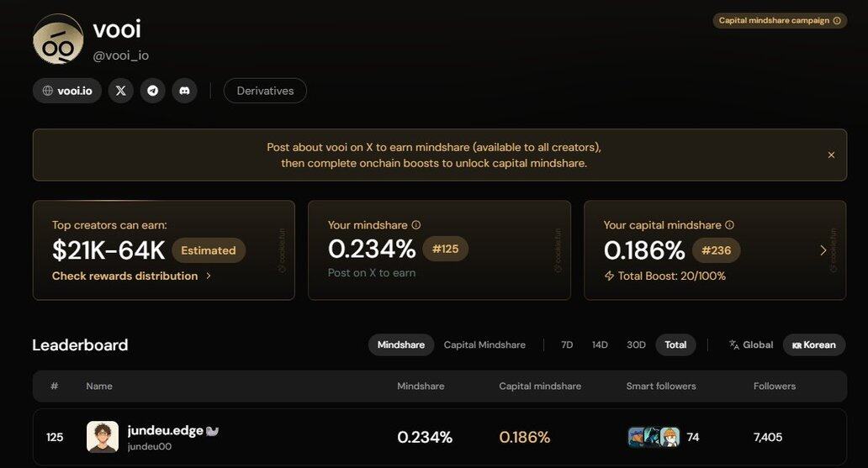The height and width of the screenshot is (468, 868).
Task: Click the Capital mindshare campaign info badge
Action: [779, 20]
